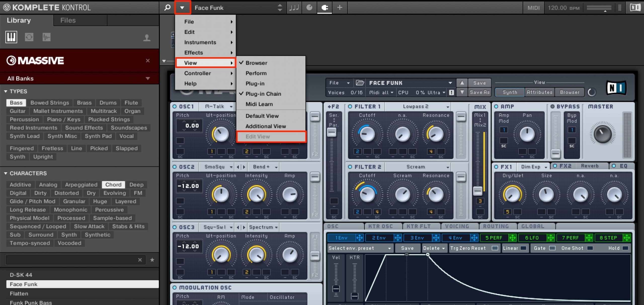The width and height of the screenshot is (644, 305).
Task: Open the Perform panel scale icon
Action: (294, 8)
